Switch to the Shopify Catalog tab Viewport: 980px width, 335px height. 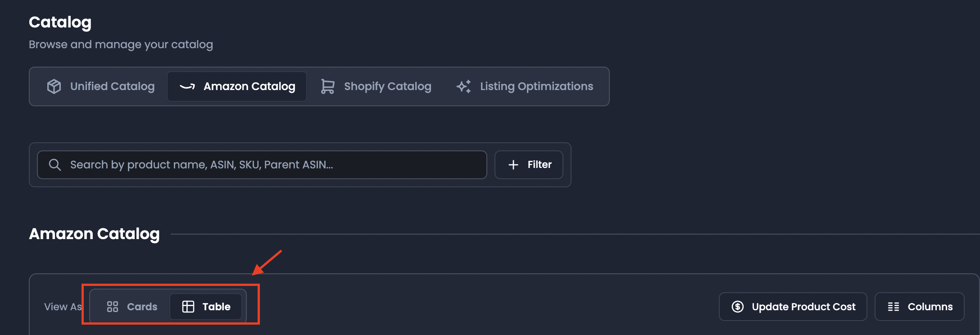pos(376,86)
